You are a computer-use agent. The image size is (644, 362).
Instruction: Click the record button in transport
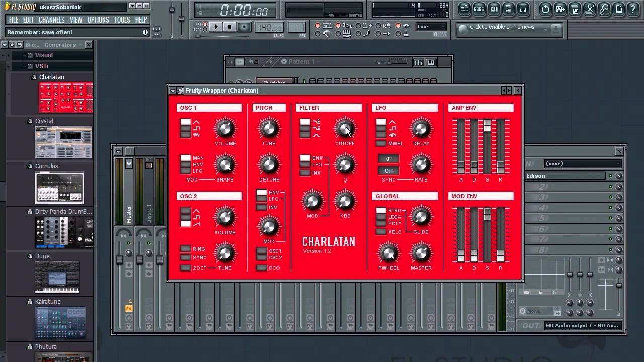[x=244, y=27]
